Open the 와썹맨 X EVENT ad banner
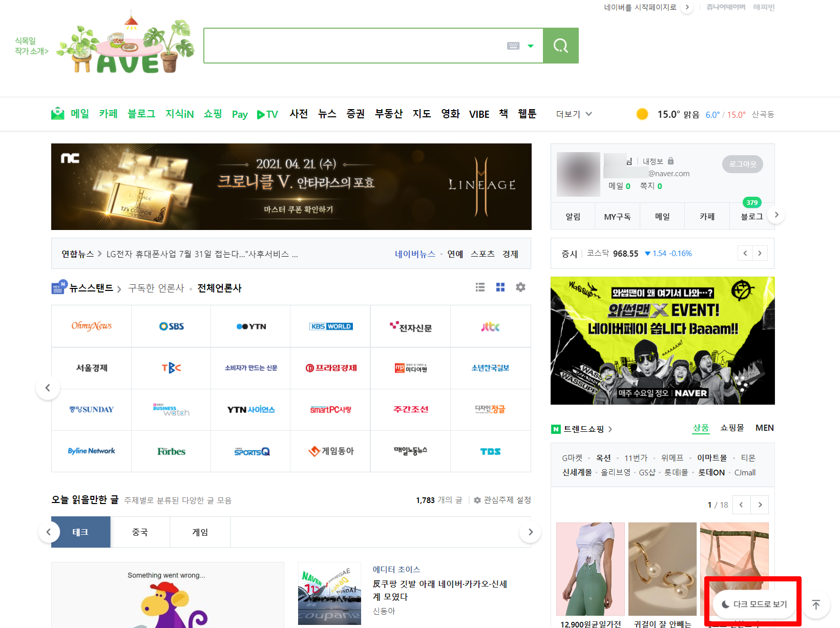This screenshot has height=628, width=840. click(x=663, y=341)
